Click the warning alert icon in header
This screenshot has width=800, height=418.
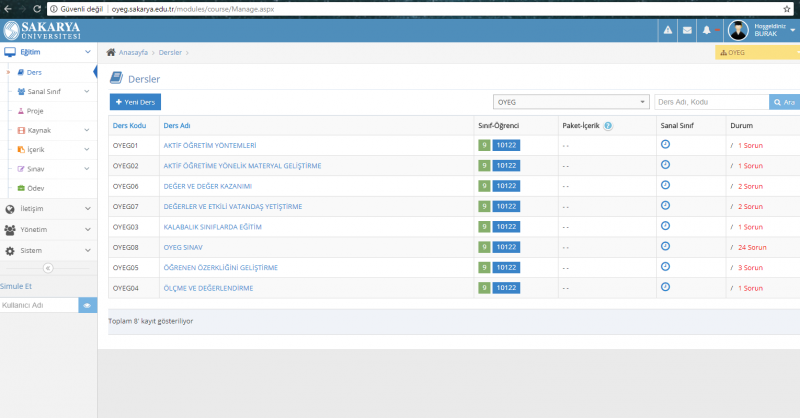[667, 31]
